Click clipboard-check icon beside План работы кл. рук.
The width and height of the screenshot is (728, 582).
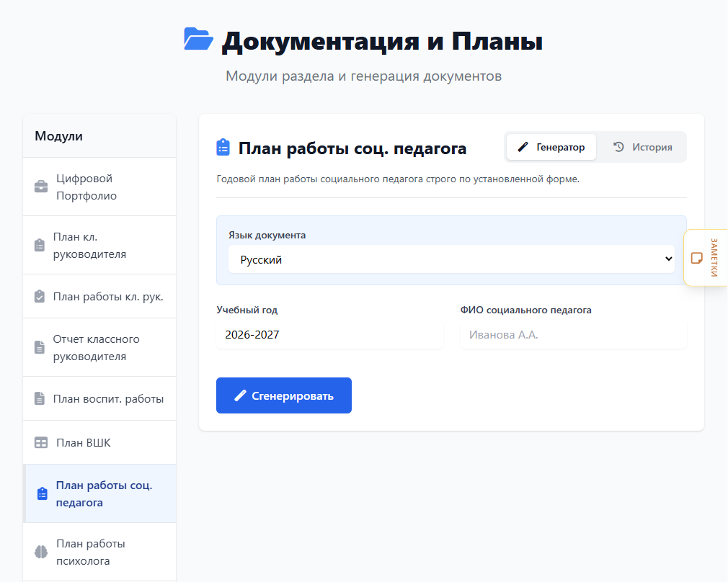click(x=40, y=297)
